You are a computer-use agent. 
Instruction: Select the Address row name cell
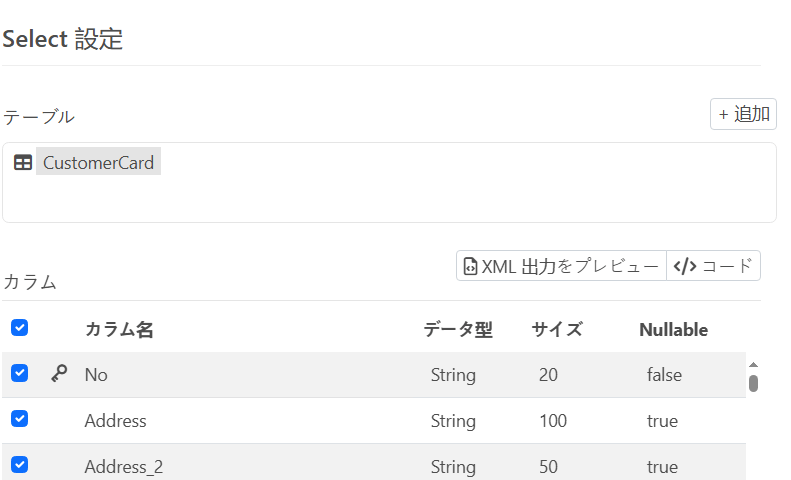coord(116,421)
